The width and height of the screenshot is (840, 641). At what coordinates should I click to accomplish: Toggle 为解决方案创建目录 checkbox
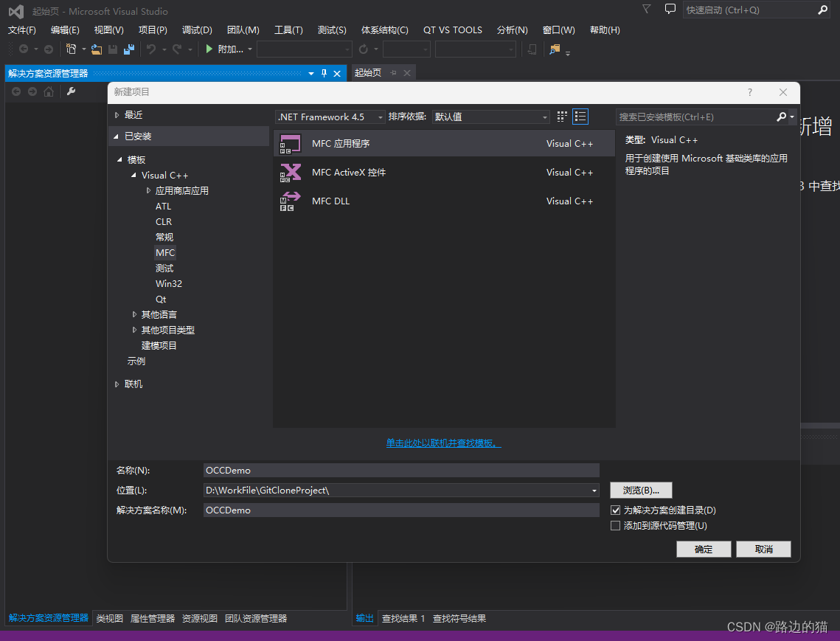tap(616, 510)
